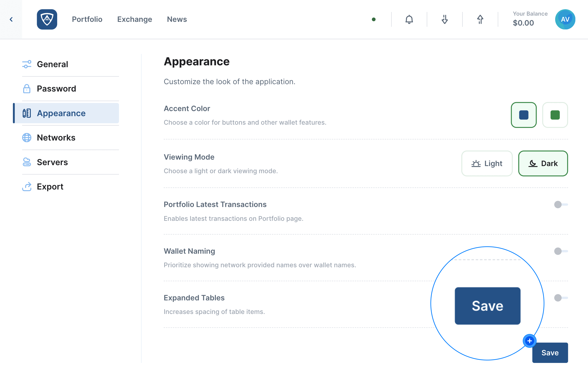Switch viewing mode to Light
The width and height of the screenshot is (588, 368).
pos(487,163)
